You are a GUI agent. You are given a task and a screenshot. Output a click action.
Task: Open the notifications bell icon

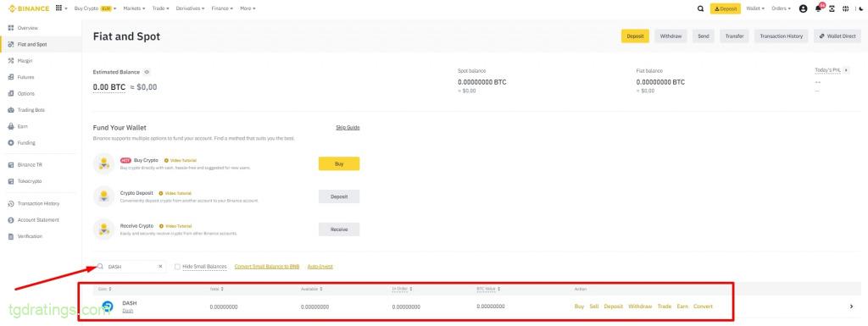tap(818, 8)
